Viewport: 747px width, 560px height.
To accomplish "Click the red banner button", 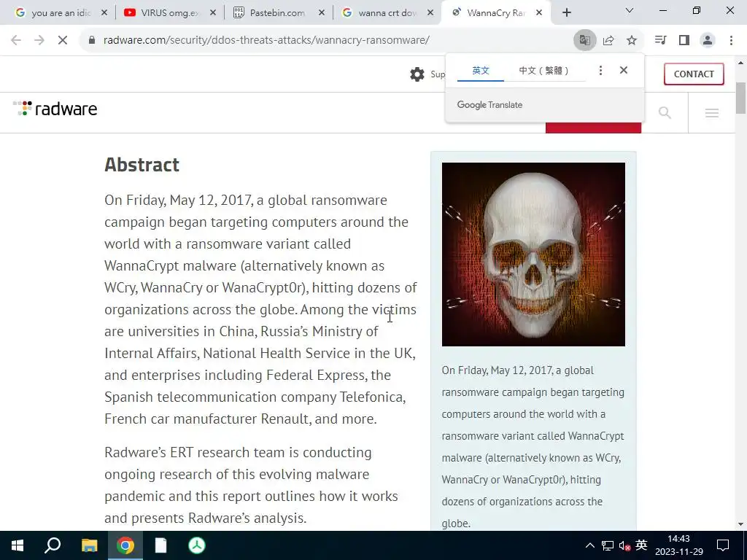I will (593, 128).
